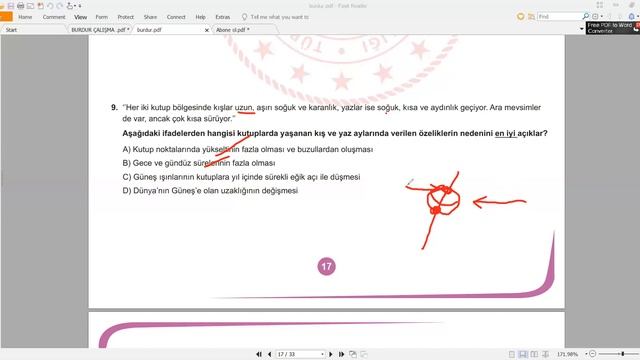Open the zoom level dropdown arrow

pos(586,354)
